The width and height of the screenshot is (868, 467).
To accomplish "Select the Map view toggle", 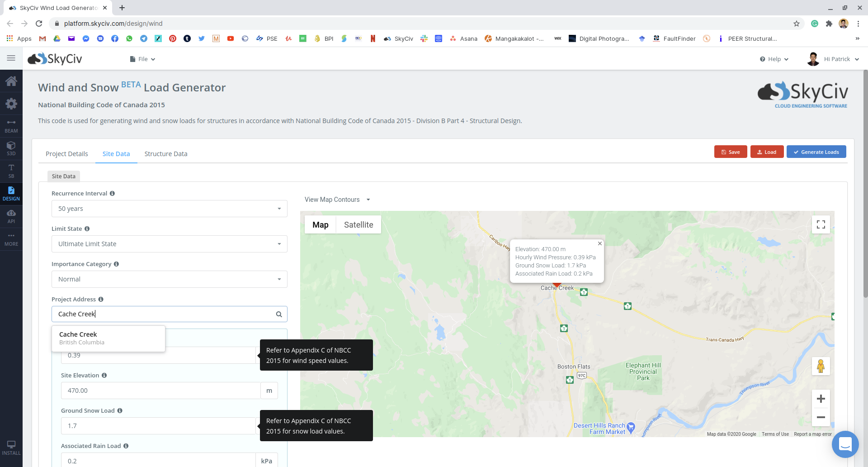I will coord(320,225).
